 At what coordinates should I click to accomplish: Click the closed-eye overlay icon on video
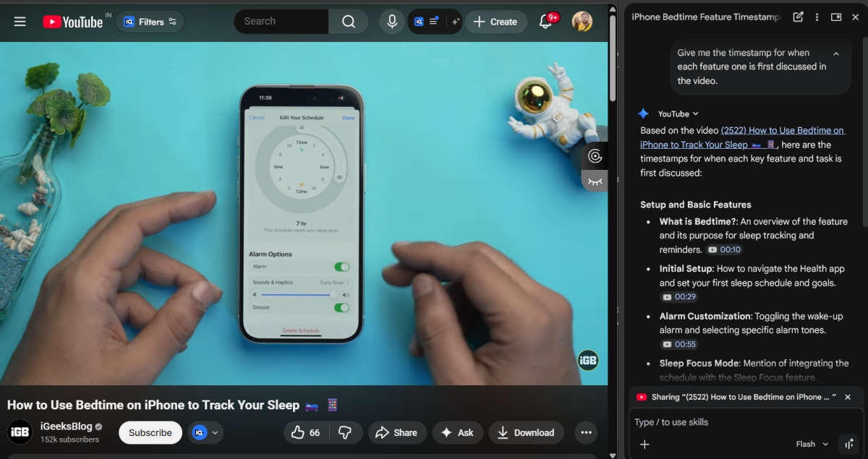(x=595, y=181)
